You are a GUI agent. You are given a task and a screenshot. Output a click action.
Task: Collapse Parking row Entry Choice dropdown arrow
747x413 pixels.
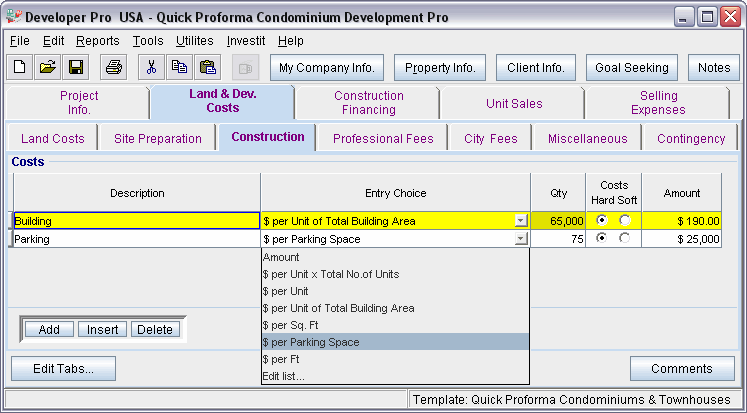(x=521, y=239)
